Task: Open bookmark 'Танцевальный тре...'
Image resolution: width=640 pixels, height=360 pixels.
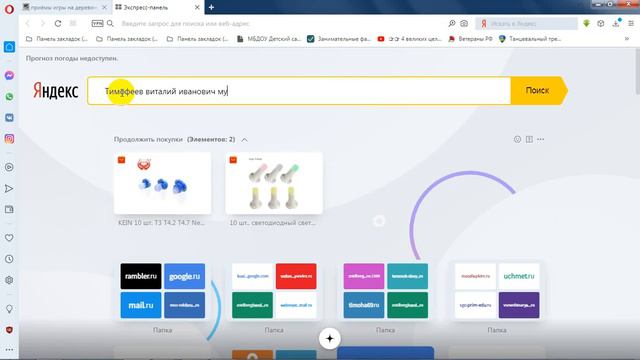Action: point(530,39)
